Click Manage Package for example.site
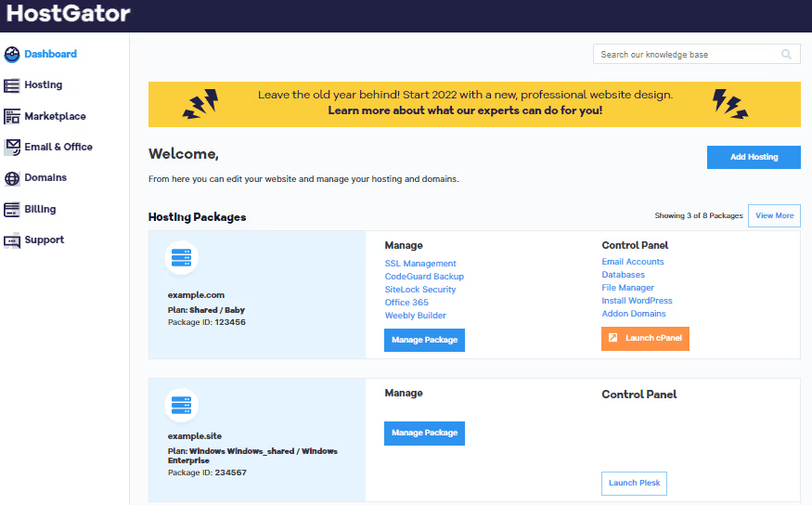 click(424, 433)
